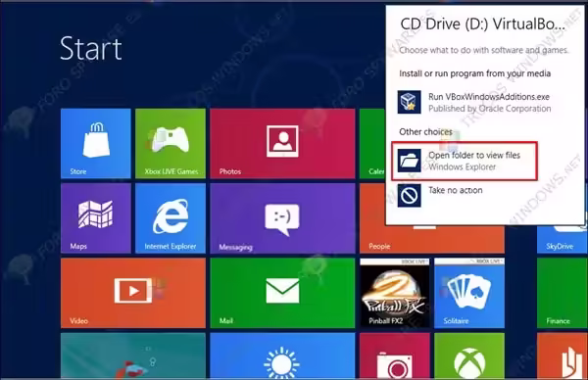This screenshot has height=380, width=588.
Task: Open the People tile
Action: (432, 239)
